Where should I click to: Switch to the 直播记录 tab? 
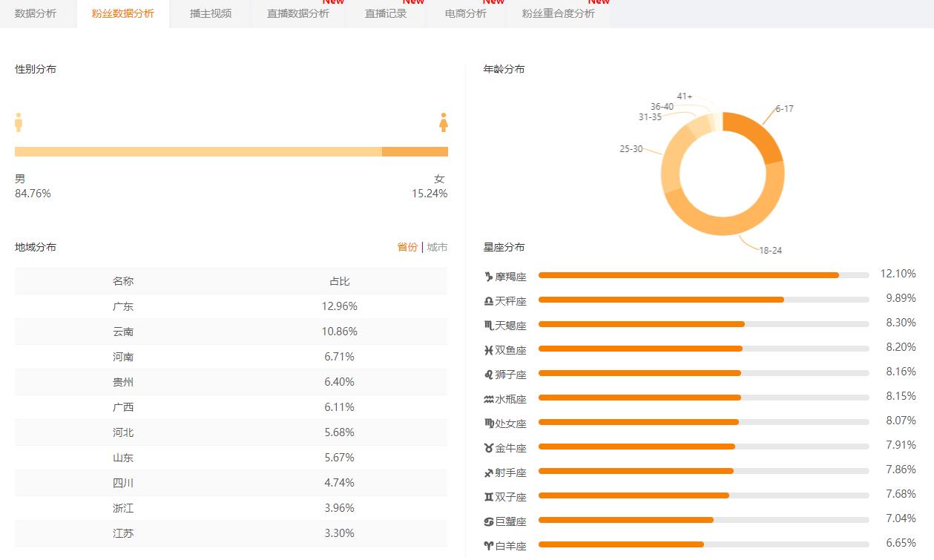point(386,13)
